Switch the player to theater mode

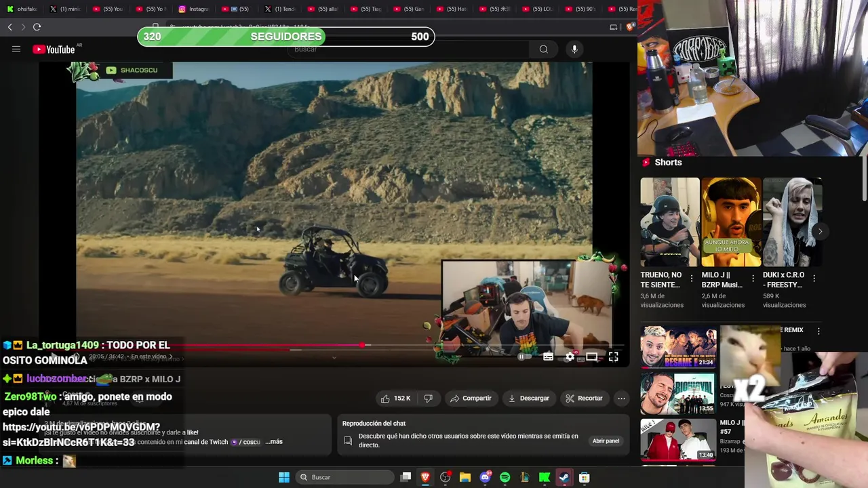click(592, 357)
